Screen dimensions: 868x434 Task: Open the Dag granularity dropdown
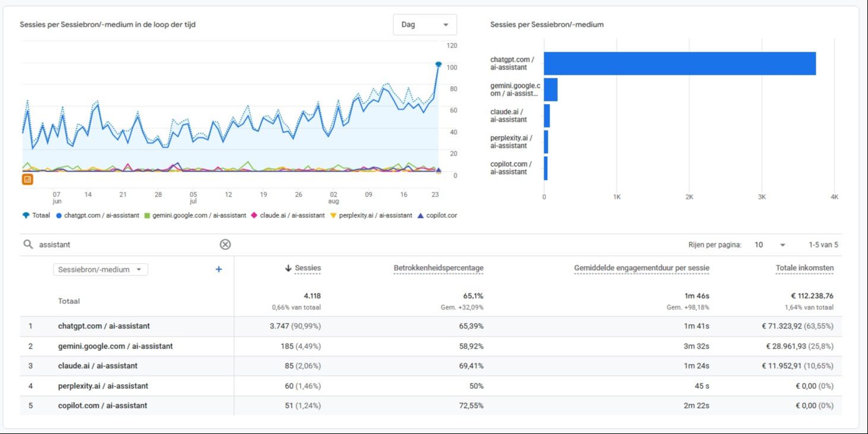click(x=425, y=24)
